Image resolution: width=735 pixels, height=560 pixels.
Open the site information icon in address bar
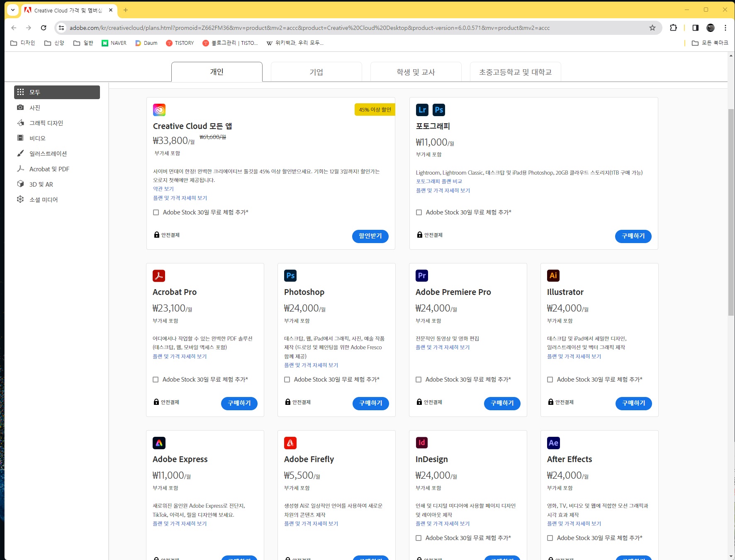click(x=61, y=28)
